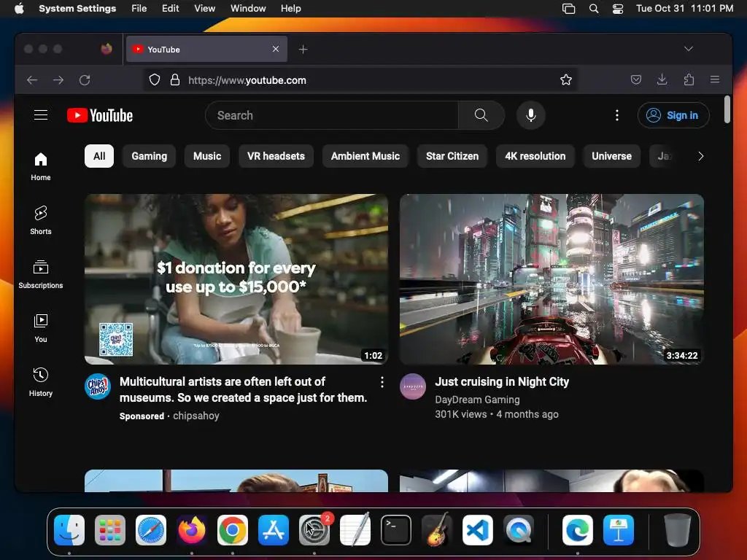
Task: Open the Firefox extensions puzzle icon
Action: [689, 79]
